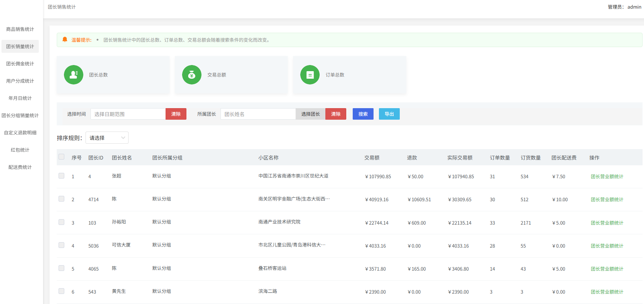
Task: Click the 订单总数 green document icon
Action: pyautogui.click(x=310, y=75)
